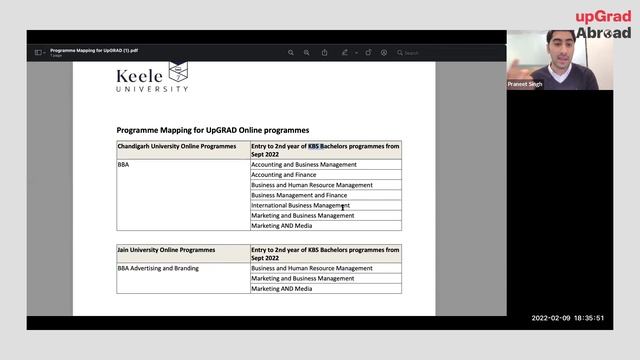Open the sidebar view menu in Preview
The image size is (640, 360).
[40, 53]
